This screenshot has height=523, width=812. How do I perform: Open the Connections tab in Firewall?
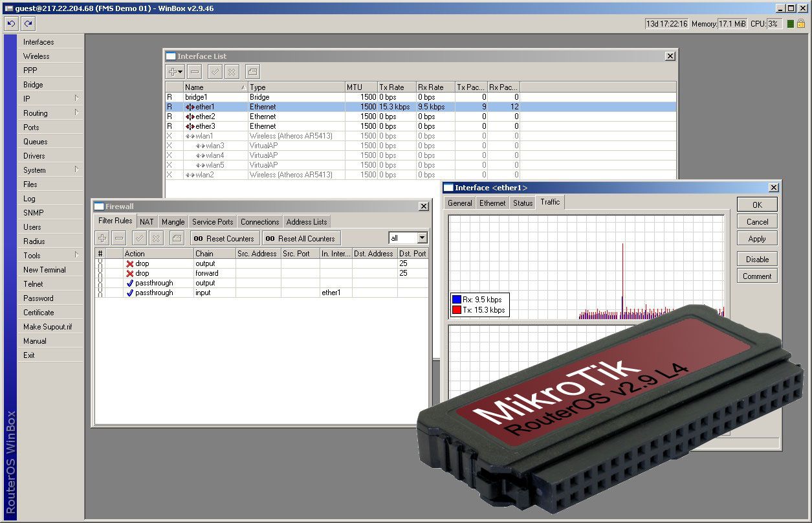click(260, 221)
